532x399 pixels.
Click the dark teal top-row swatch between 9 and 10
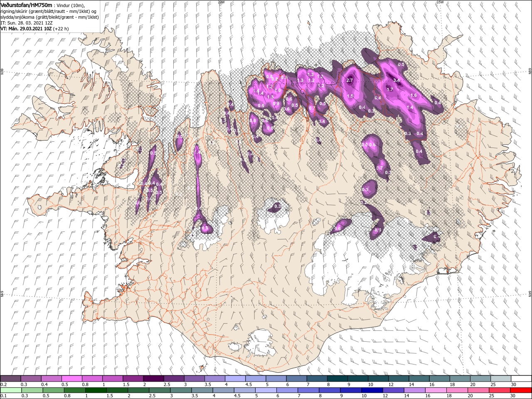point(357,379)
